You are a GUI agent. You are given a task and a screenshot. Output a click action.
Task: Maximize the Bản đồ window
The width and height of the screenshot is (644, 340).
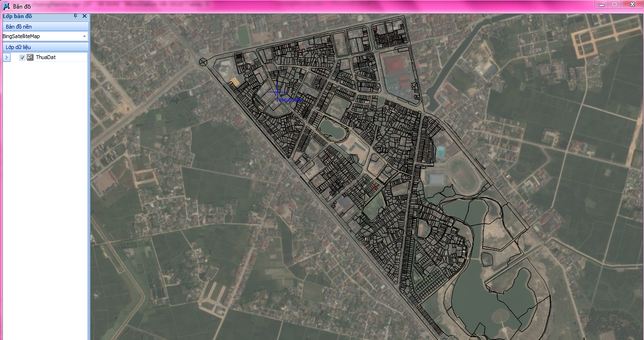614,4
